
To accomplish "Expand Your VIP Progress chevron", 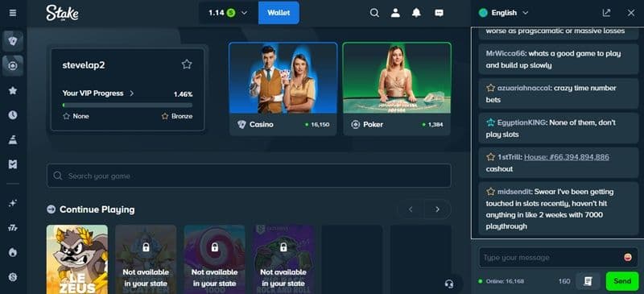I will (x=131, y=93).
